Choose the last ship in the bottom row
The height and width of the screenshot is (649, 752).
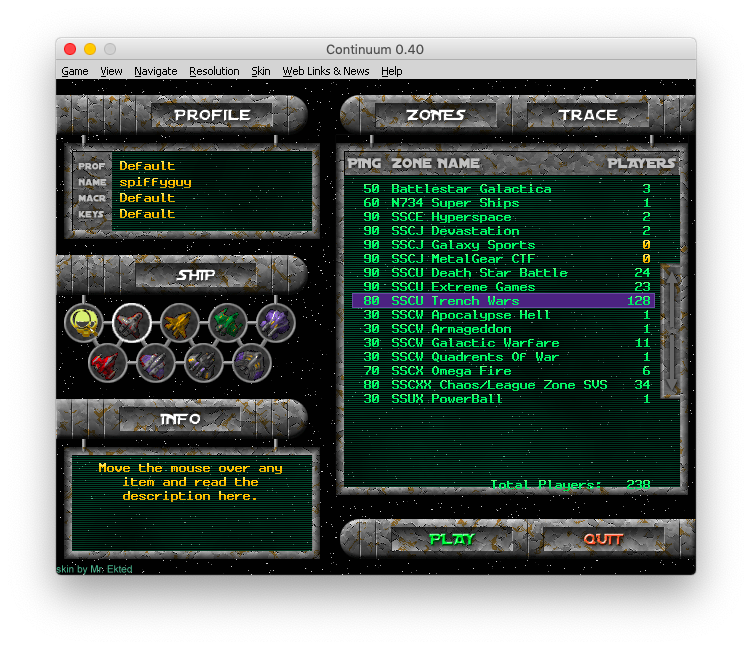(252, 362)
